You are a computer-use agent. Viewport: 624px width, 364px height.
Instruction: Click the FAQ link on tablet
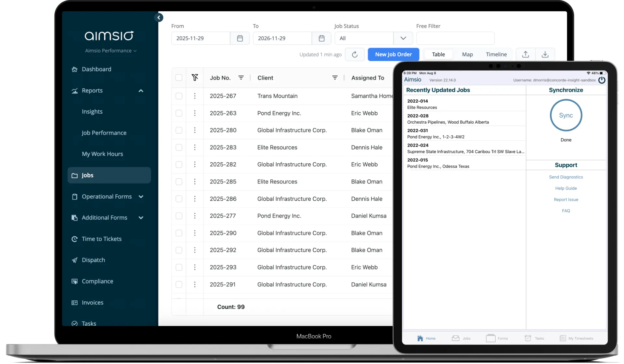point(566,211)
